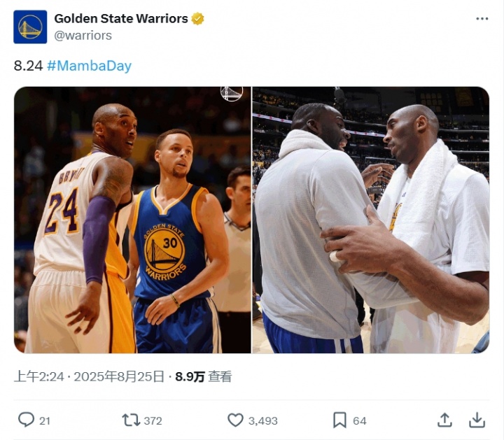The height and width of the screenshot is (440, 504).
Task: Like the post with heart icon
Action: click(x=235, y=420)
